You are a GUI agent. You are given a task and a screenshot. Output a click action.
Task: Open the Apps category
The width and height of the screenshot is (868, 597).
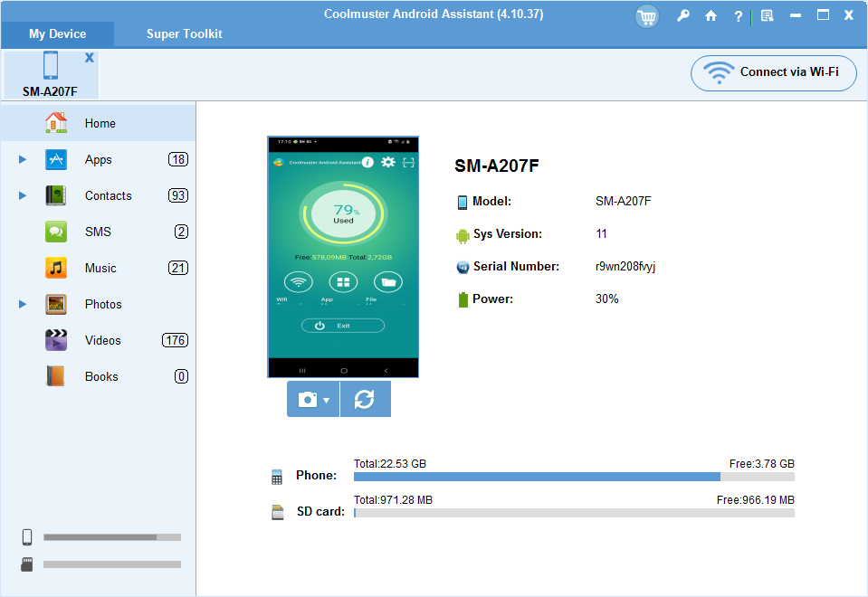coord(98,160)
